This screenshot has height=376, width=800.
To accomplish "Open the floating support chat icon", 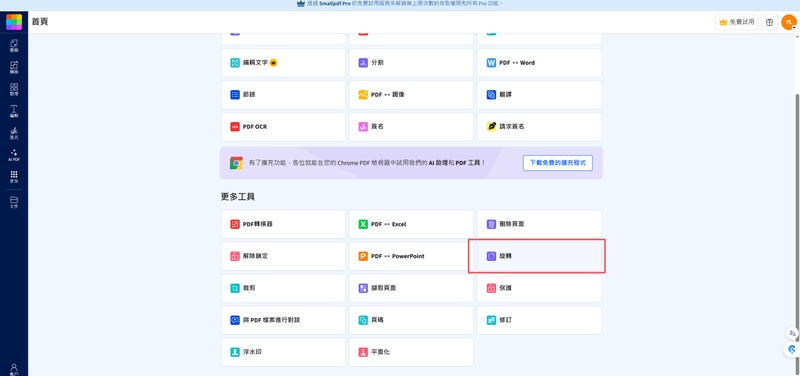I will click(792, 349).
